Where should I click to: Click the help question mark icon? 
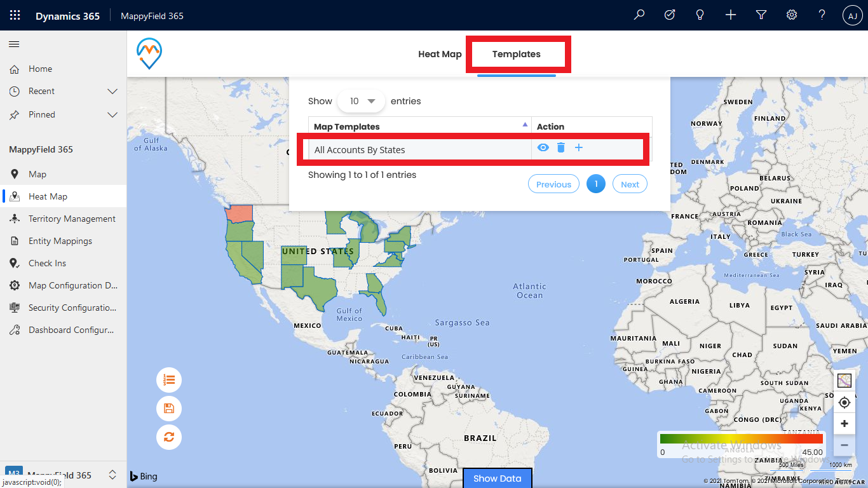tap(822, 15)
